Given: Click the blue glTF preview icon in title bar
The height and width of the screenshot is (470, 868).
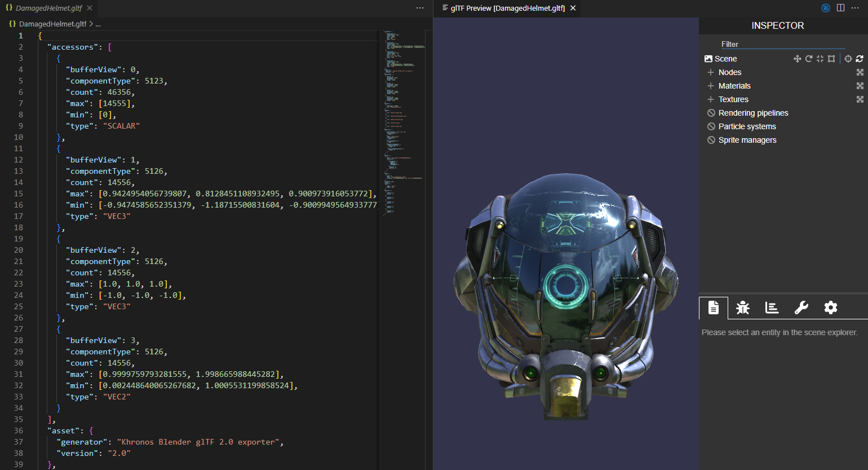Looking at the screenshot, I should [826, 8].
